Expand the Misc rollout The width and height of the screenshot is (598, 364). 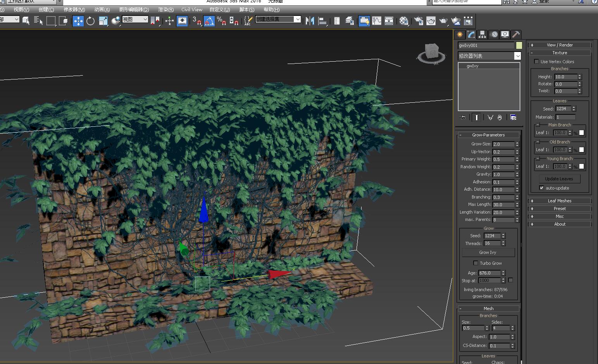pos(560,216)
